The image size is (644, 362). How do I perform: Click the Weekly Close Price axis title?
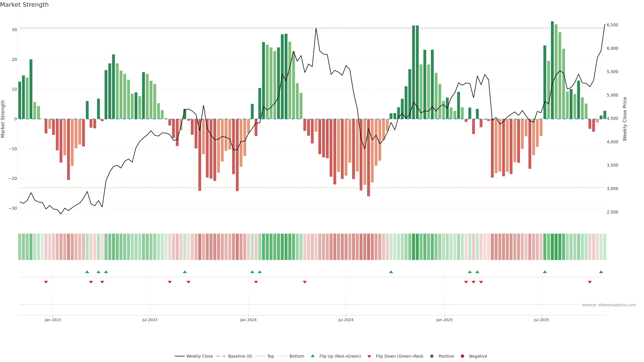(x=625, y=119)
